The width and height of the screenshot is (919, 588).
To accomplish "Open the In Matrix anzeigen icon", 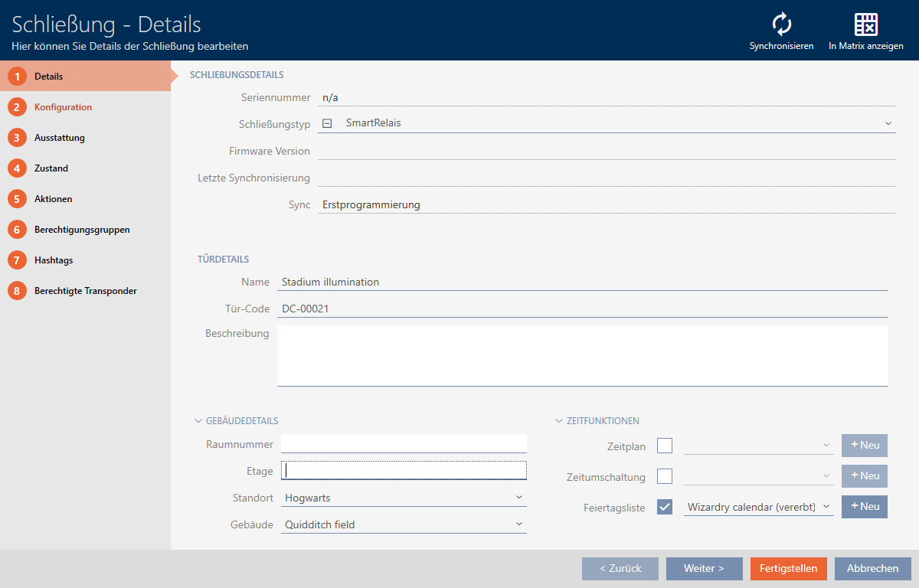I will click(865, 25).
